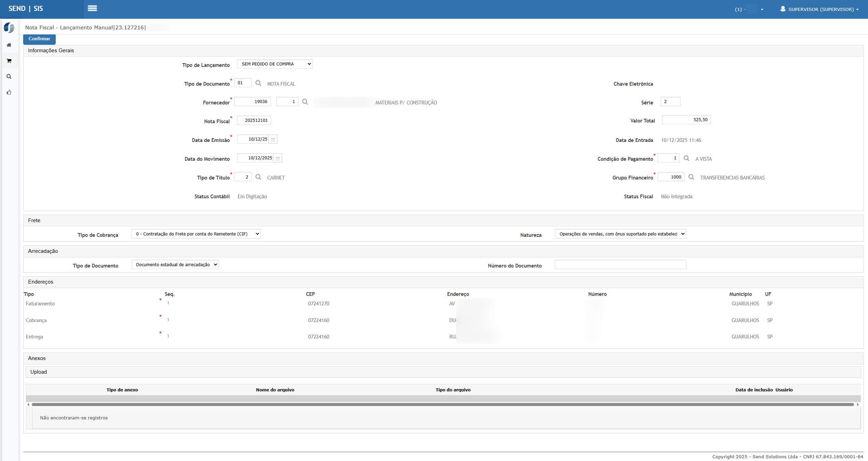Viewport: 868px width, 461px height.
Task: Search Condição de Pagamento lookup icon
Action: pos(687,158)
